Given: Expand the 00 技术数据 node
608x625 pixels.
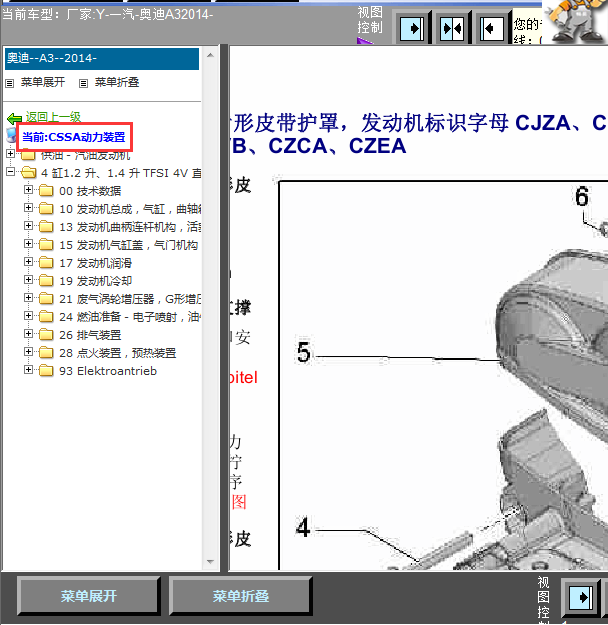Looking at the screenshot, I should (x=28, y=190).
